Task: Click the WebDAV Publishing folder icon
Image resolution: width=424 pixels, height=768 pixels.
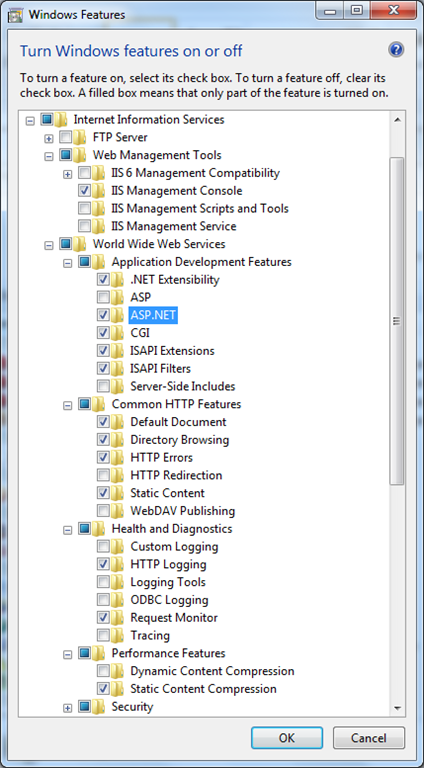Action: [117, 511]
